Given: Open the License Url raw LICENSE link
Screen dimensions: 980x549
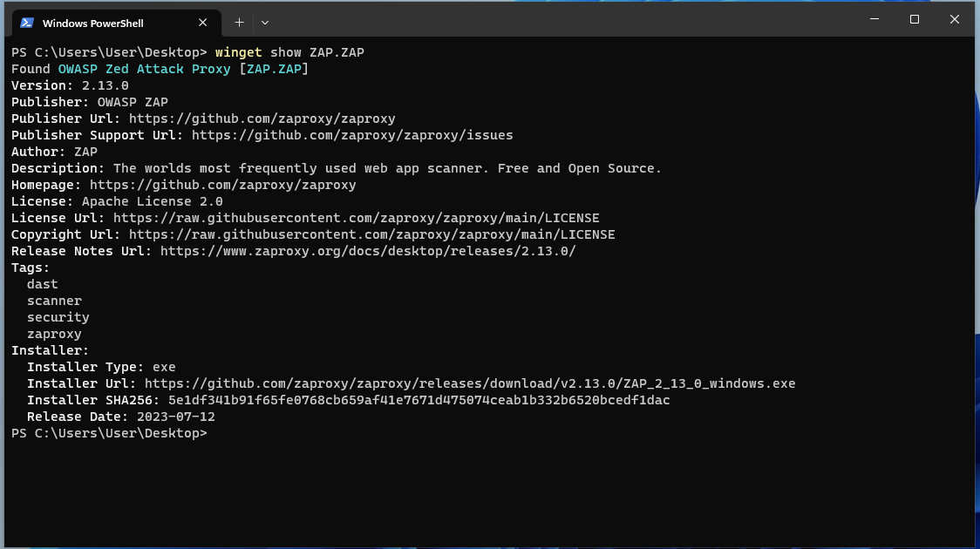Looking at the screenshot, I should coord(356,218).
